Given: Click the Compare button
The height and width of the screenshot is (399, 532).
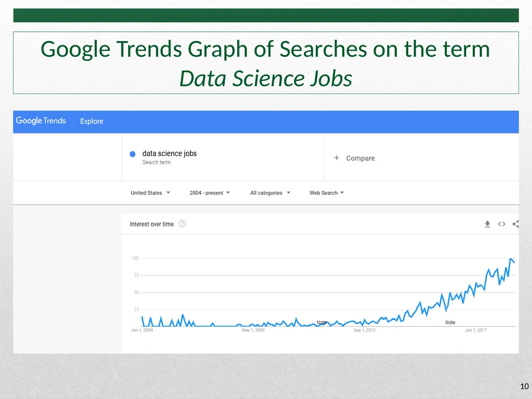Looking at the screenshot, I should [x=354, y=158].
